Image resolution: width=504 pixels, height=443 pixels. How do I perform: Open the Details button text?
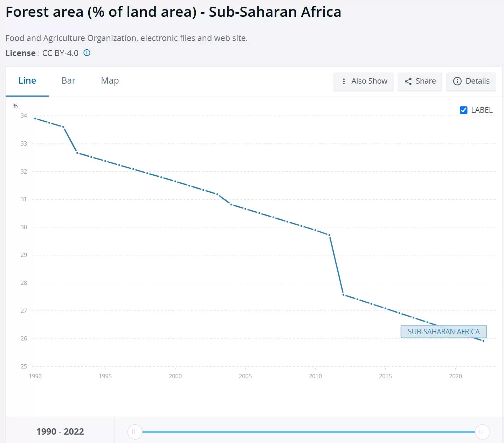[x=477, y=81]
